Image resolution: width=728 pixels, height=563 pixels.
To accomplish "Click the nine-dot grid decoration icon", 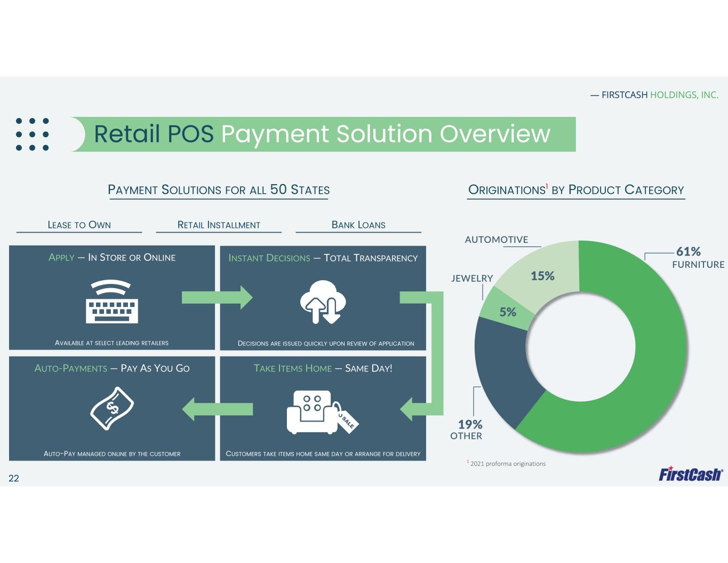I will pyautogui.click(x=32, y=134).
